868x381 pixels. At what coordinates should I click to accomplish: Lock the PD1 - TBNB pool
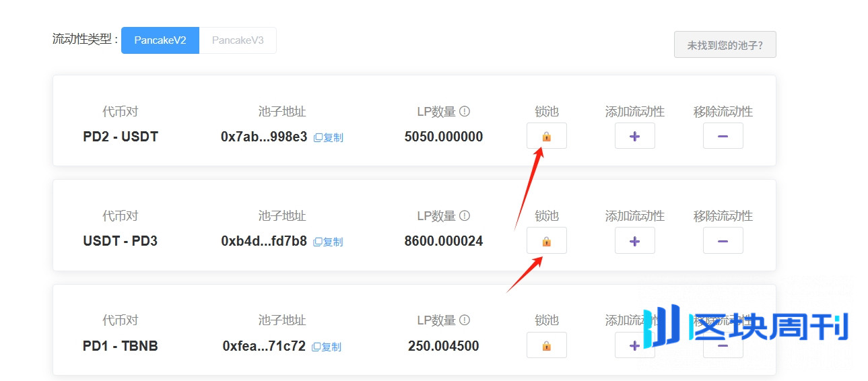tap(546, 345)
